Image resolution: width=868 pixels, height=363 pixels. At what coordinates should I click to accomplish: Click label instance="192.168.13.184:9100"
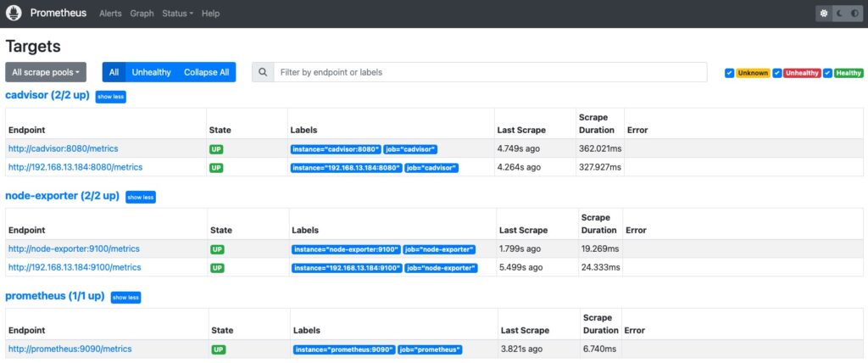pos(347,268)
